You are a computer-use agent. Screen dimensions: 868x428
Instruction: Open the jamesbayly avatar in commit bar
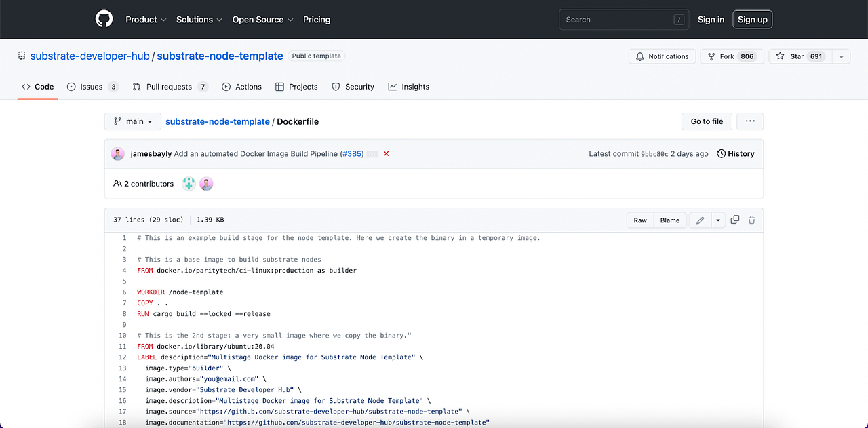coord(118,154)
